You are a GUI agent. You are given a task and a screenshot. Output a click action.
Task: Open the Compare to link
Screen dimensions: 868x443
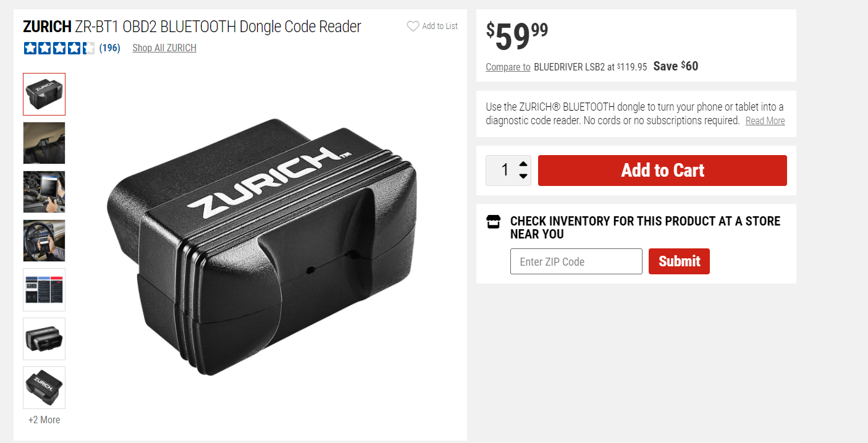pyautogui.click(x=508, y=67)
